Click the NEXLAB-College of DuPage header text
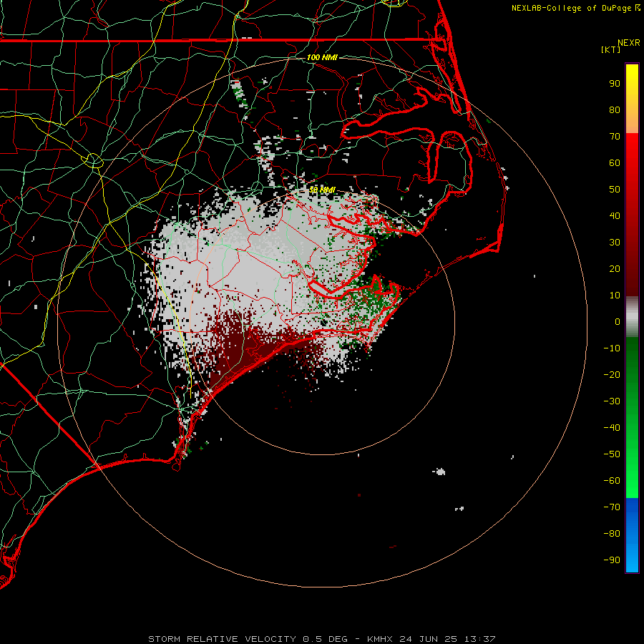The image size is (644, 644). click(x=573, y=8)
